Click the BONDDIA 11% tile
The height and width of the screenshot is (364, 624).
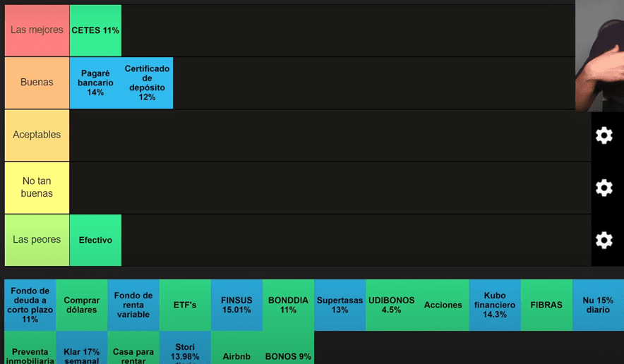[288, 305]
